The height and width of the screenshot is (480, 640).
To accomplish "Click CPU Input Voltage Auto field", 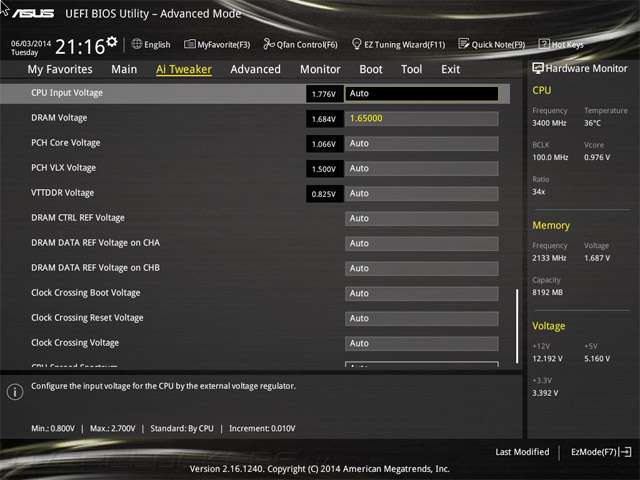I will pyautogui.click(x=422, y=93).
